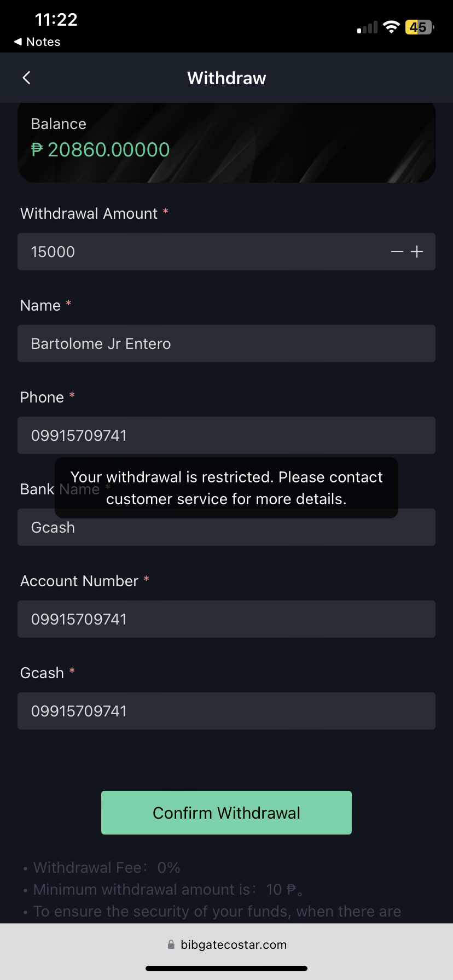Tap the Balance card showing ₱ 20860.00000
The height and width of the screenshot is (980, 453).
coord(226,142)
